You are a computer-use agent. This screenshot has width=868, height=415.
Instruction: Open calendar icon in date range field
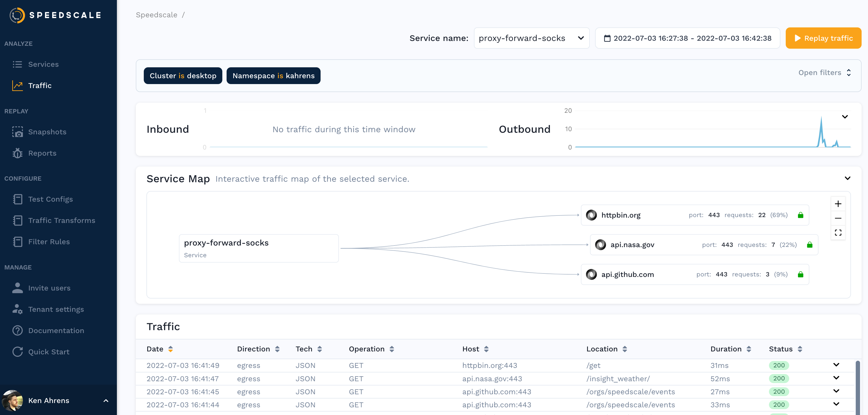tap(607, 38)
